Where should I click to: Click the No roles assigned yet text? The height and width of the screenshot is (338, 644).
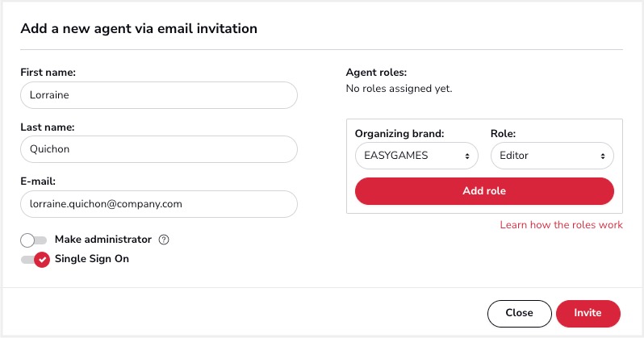coord(399,89)
